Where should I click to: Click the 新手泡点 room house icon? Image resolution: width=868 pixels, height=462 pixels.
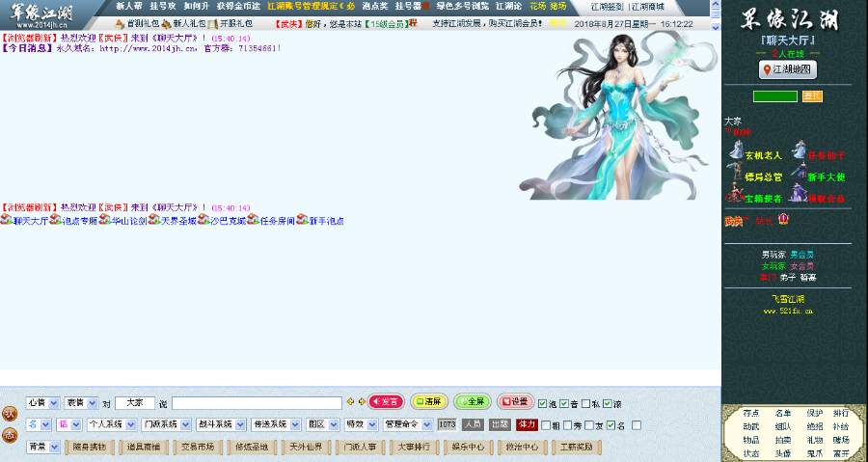tap(302, 220)
